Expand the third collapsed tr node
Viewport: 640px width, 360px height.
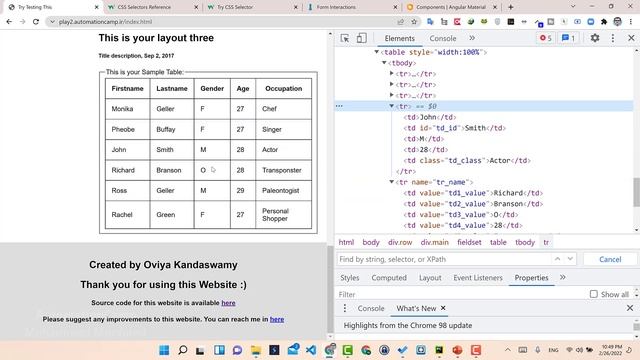coord(391,95)
